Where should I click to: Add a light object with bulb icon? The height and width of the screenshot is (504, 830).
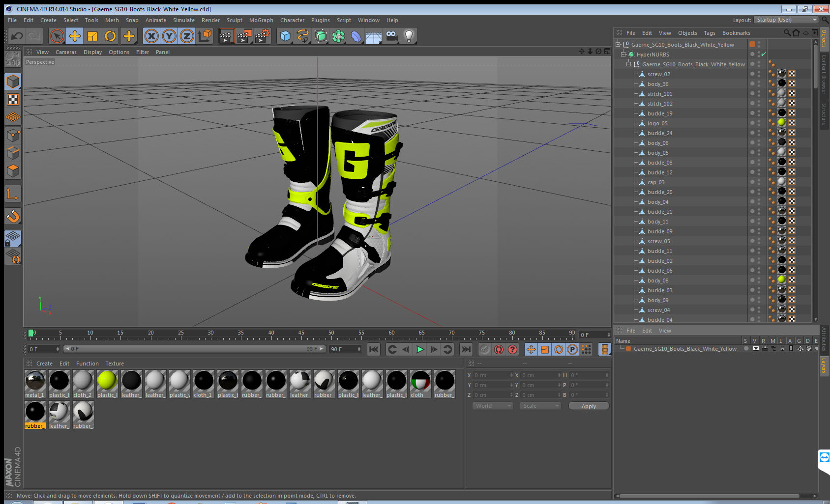[409, 36]
